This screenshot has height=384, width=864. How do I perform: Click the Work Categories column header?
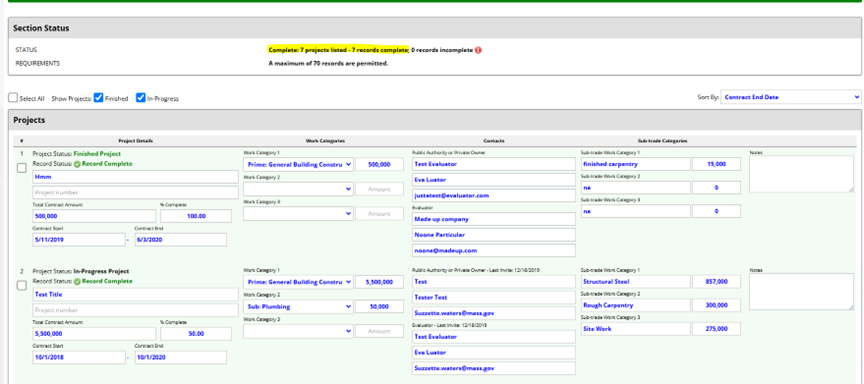point(325,141)
